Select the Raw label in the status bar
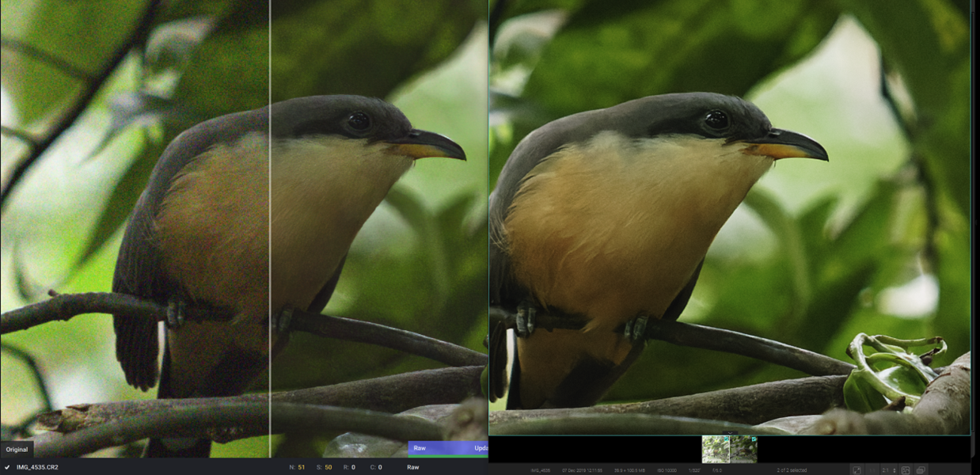 pos(413,467)
